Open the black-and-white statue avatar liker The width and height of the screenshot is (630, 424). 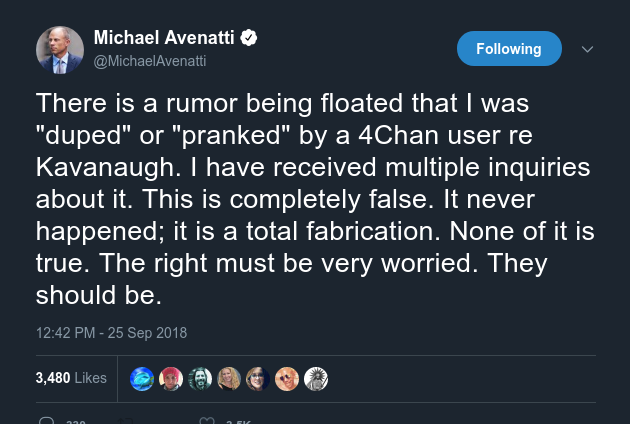315,379
